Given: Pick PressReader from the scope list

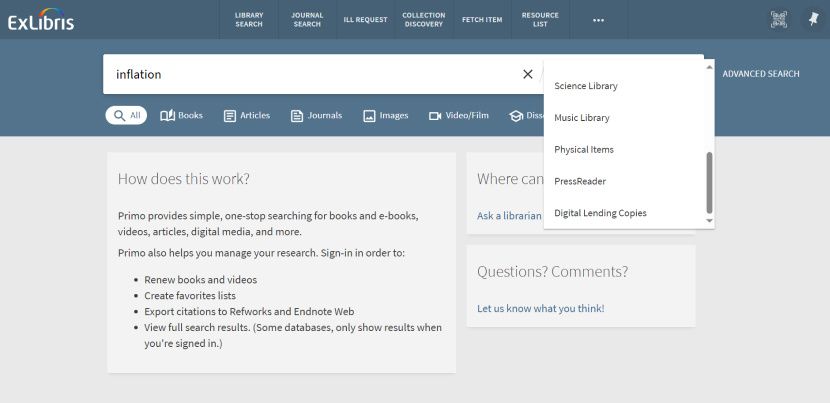Looking at the screenshot, I should tap(580, 181).
